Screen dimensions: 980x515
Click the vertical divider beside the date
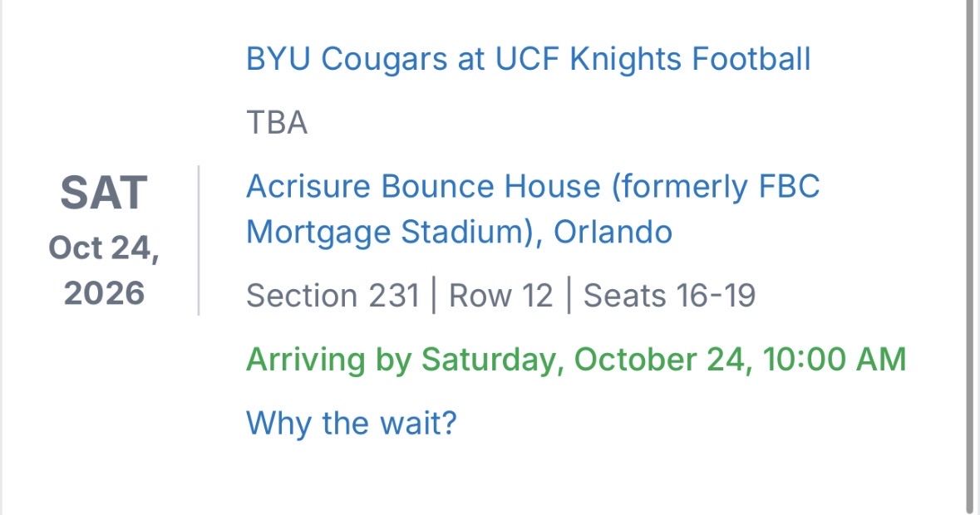click(199, 241)
